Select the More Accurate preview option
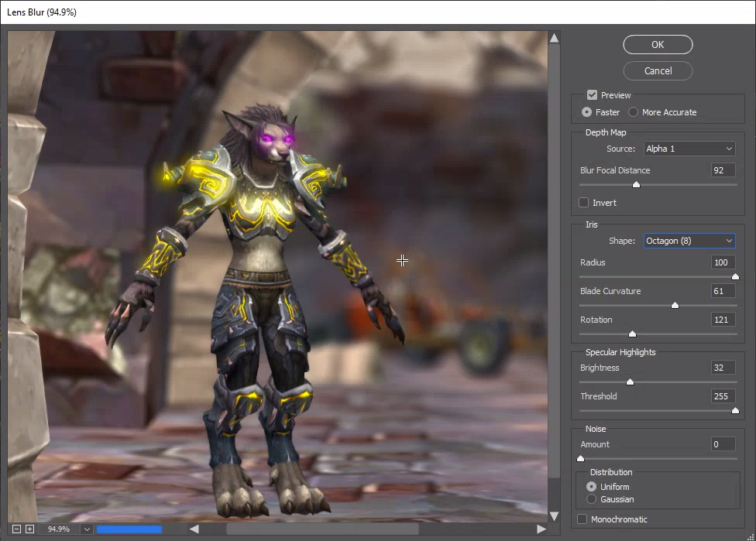The image size is (756, 541). click(x=633, y=111)
